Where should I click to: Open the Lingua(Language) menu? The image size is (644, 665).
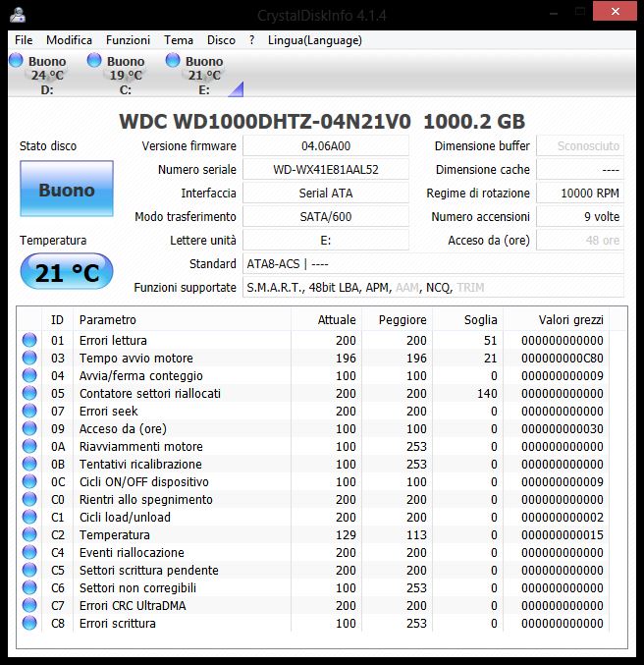(x=314, y=40)
